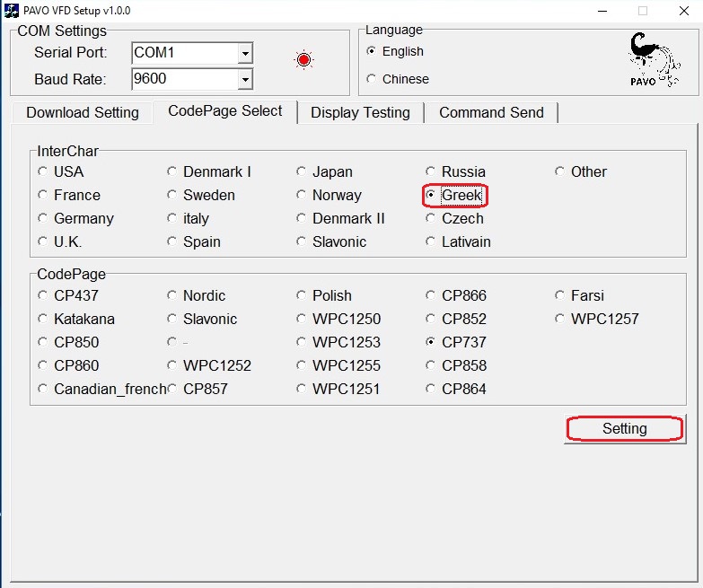Click the PAVO peacock logo
The height and width of the screenshot is (588, 703).
655,59
